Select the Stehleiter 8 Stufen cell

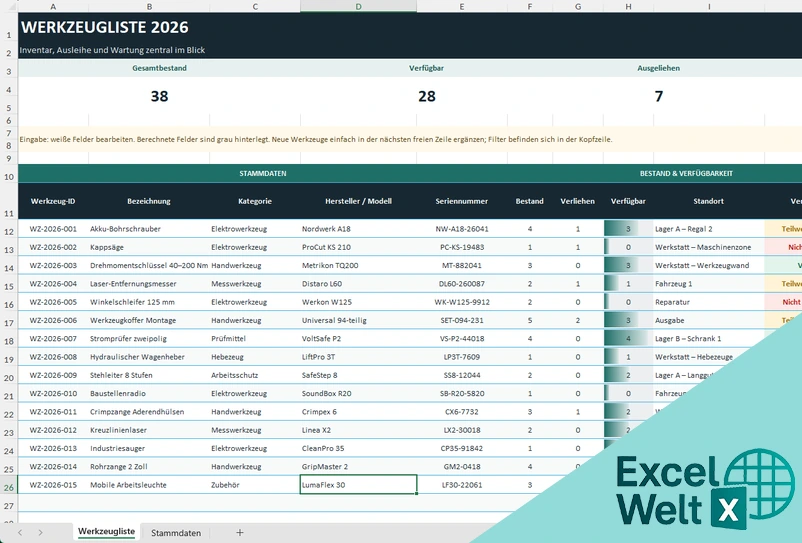click(149, 375)
